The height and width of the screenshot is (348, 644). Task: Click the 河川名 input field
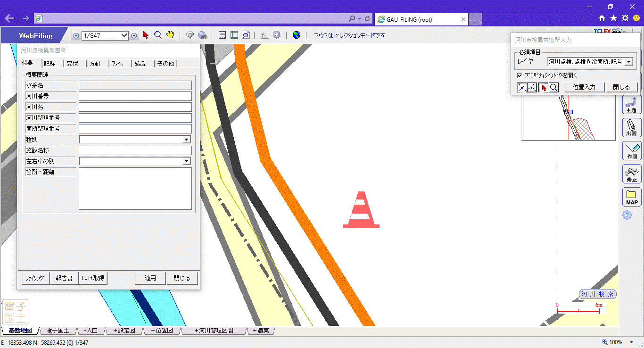(x=135, y=107)
